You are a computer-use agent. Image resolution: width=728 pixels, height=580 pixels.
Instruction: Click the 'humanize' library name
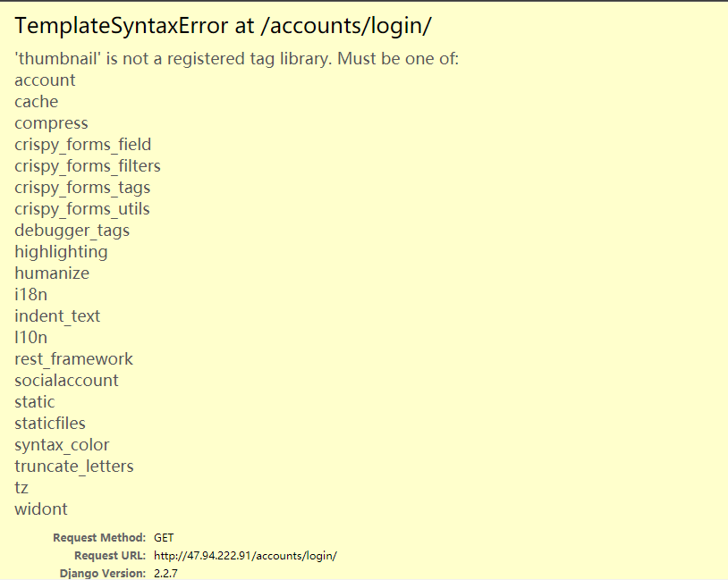(x=52, y=273)
